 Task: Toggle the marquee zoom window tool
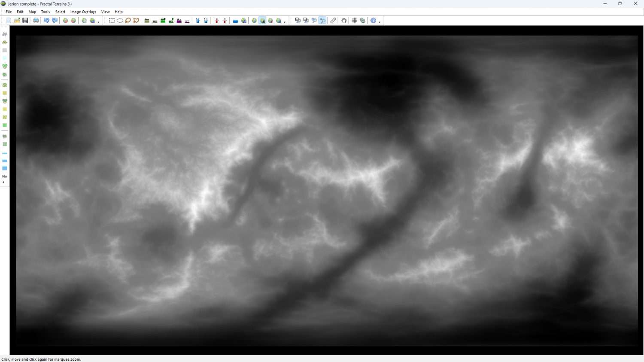tap(322, 21)
